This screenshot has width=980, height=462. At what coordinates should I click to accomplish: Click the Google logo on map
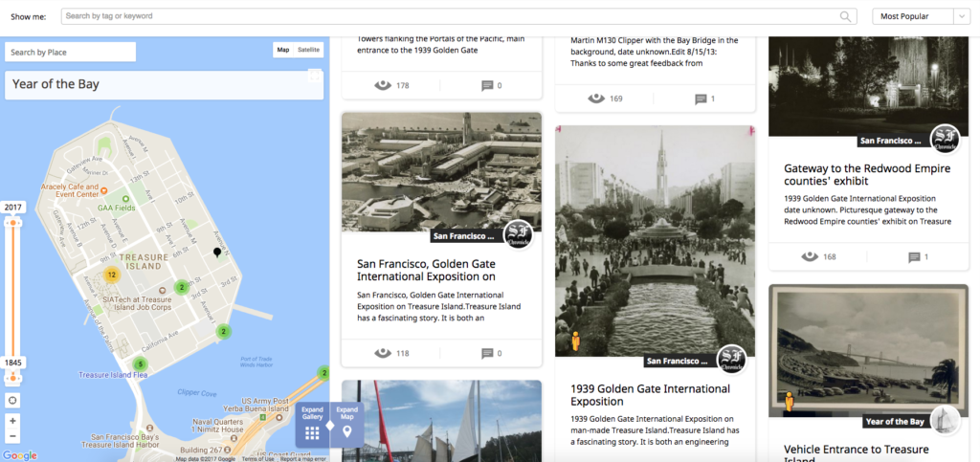click(x=19, y=455)
